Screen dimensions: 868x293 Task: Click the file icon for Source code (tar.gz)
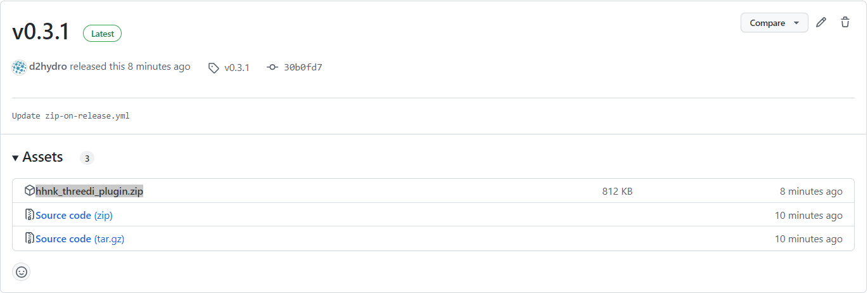[30, 238]
